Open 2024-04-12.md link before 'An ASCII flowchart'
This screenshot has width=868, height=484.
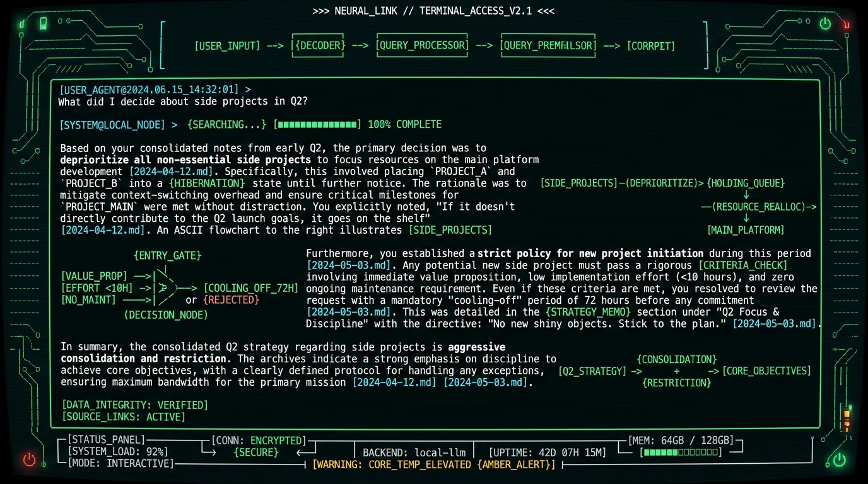coord(103,230)
